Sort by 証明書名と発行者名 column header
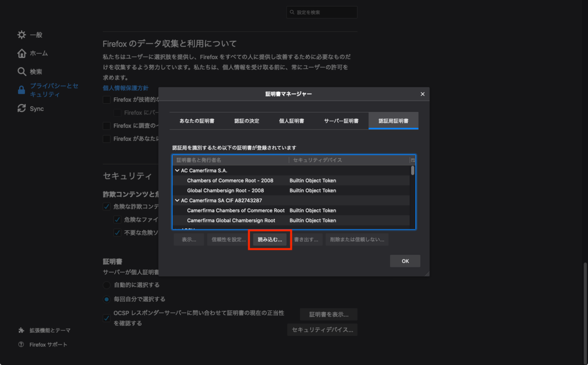588x365 pixels. tap(230, 160)
